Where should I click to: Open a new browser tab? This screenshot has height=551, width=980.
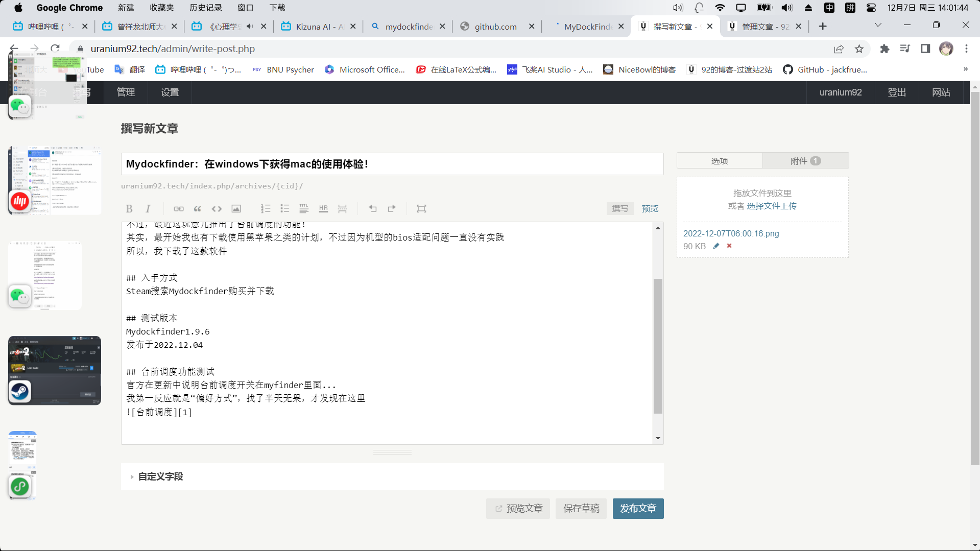click(822, 27)
